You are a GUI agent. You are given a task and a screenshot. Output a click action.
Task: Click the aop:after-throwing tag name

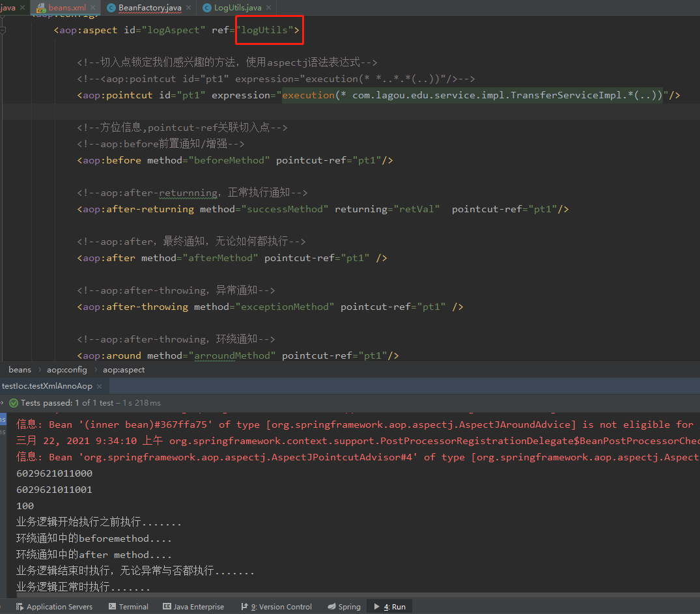point(135,307)
